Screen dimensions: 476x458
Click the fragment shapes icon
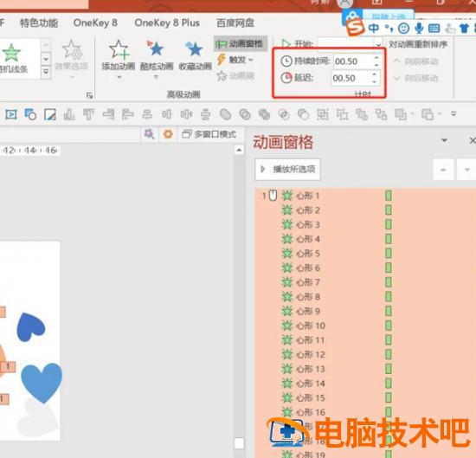(x=264, y=114)
